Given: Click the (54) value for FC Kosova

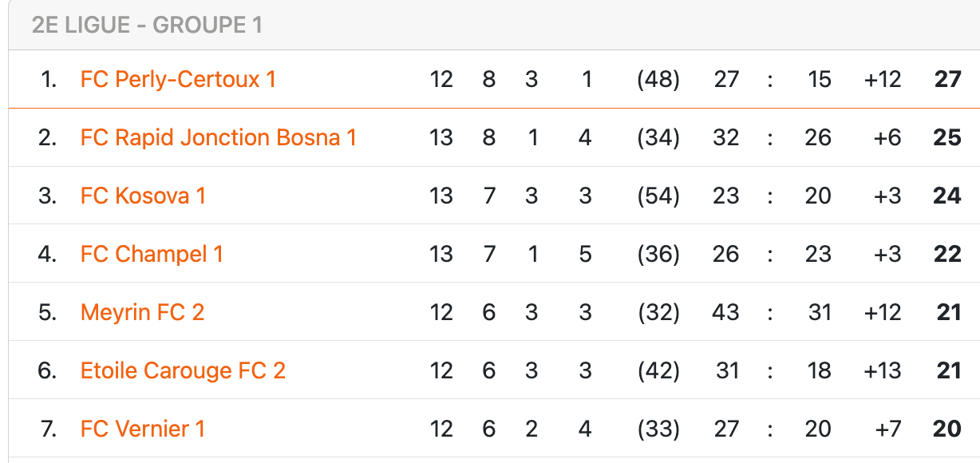Looking at the screenshot, I should (x=658, y=196).
